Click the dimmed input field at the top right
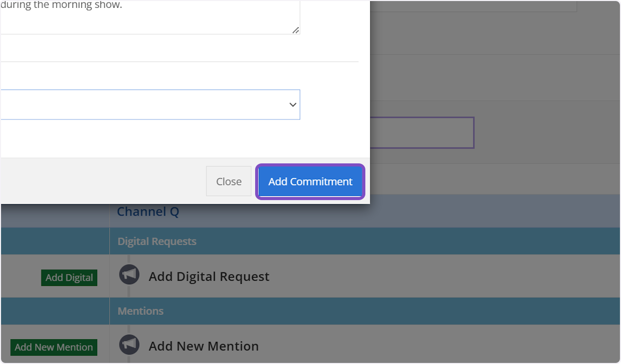 click(474, 6)
